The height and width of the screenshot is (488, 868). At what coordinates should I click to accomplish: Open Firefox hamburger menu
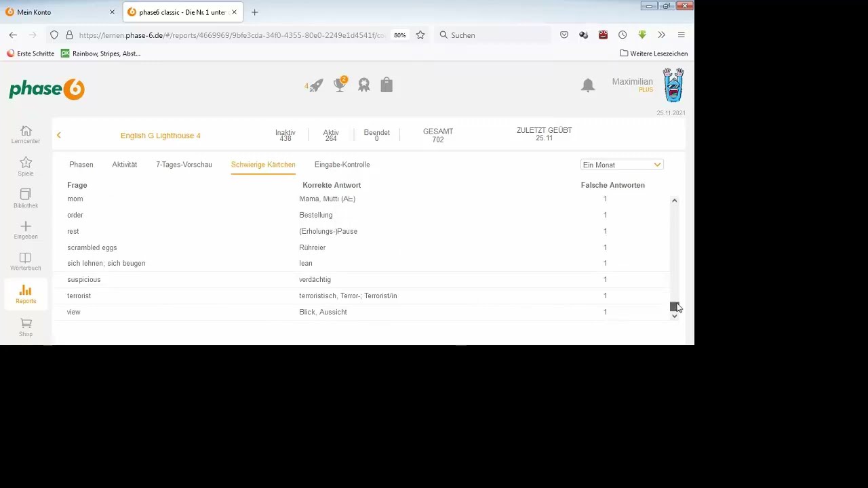point(682,35)
